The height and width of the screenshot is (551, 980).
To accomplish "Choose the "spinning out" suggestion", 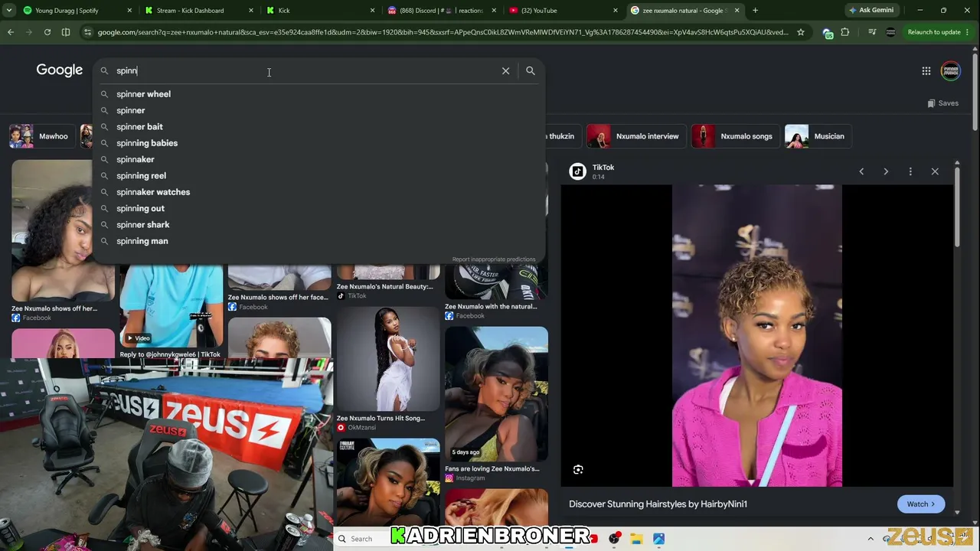I will tap(318, 208).
